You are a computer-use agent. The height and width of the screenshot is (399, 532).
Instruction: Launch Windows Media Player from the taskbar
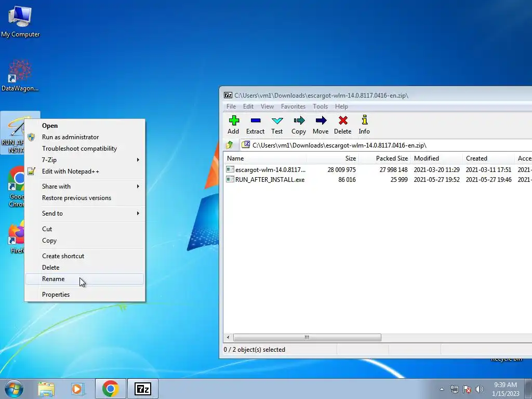point(77,389)
